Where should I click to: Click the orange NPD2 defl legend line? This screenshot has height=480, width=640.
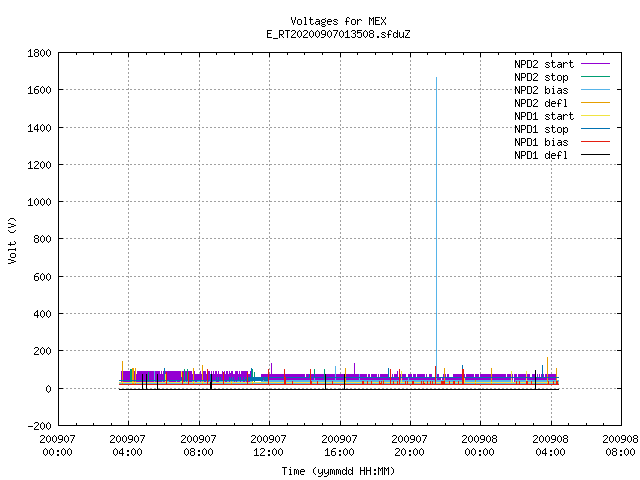pyautogui.click(x=595, y=103)
